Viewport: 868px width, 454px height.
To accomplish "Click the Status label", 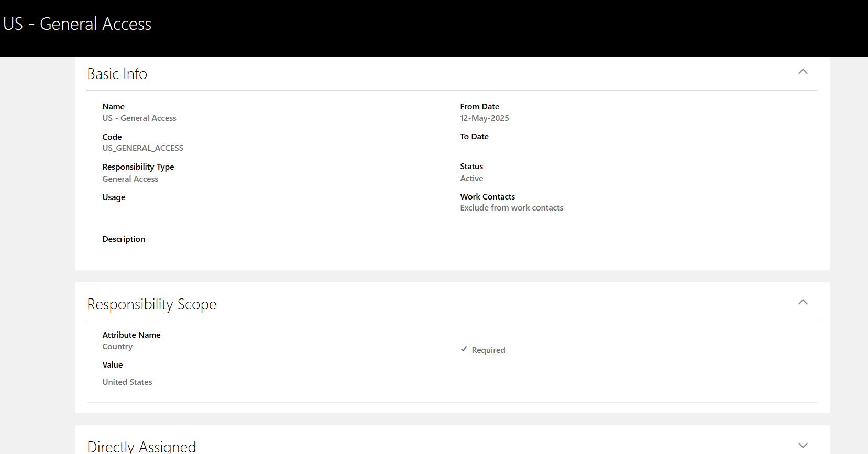I will [x=472, y=167].
